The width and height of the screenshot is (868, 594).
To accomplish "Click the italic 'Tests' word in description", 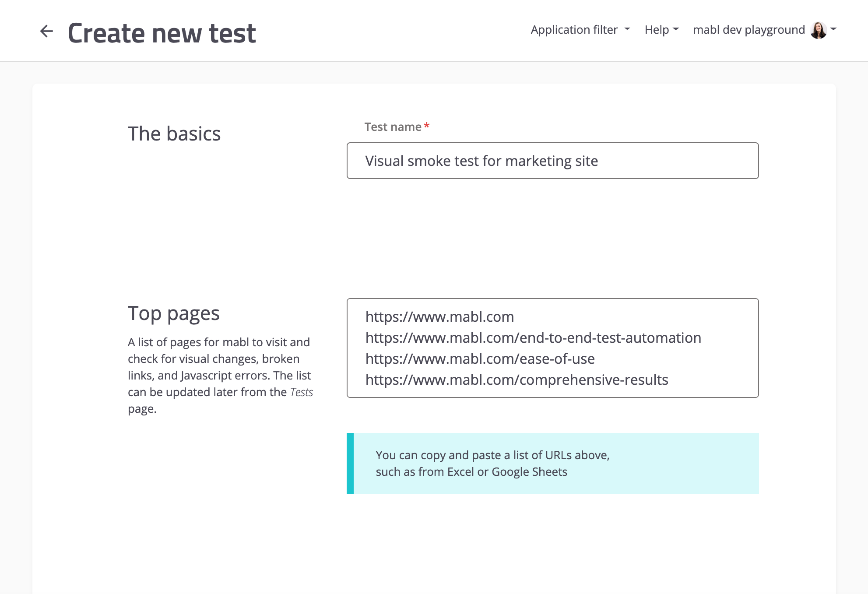I will 302,392.
